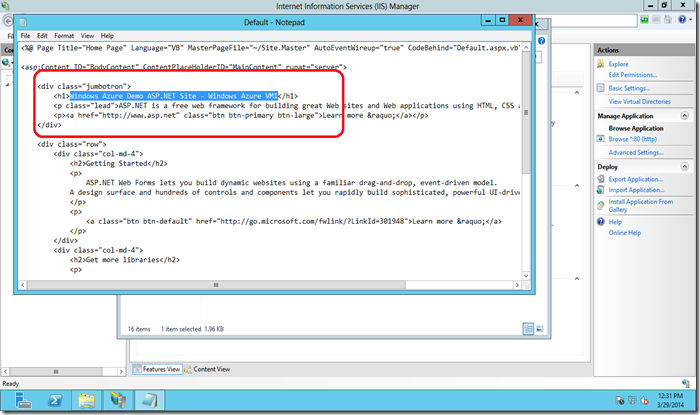
Task: Select the Explorer details view button
Action: click(528, 329)
